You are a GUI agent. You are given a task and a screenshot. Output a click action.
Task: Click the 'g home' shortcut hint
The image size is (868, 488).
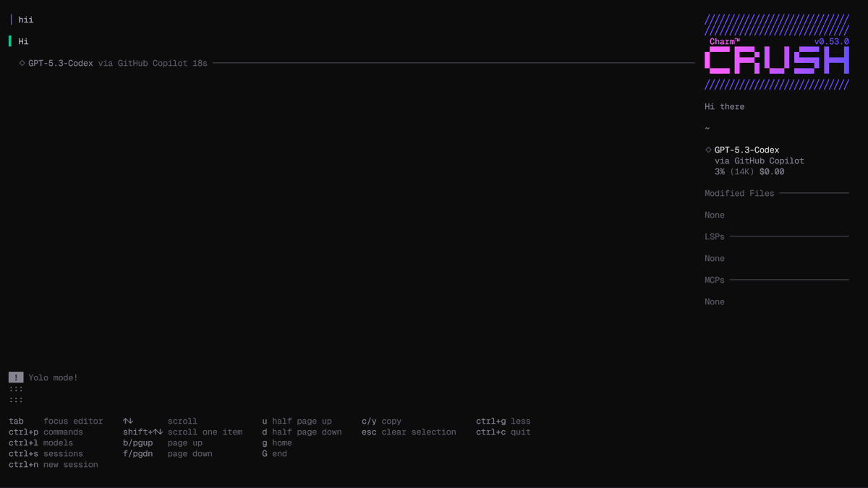277,442
